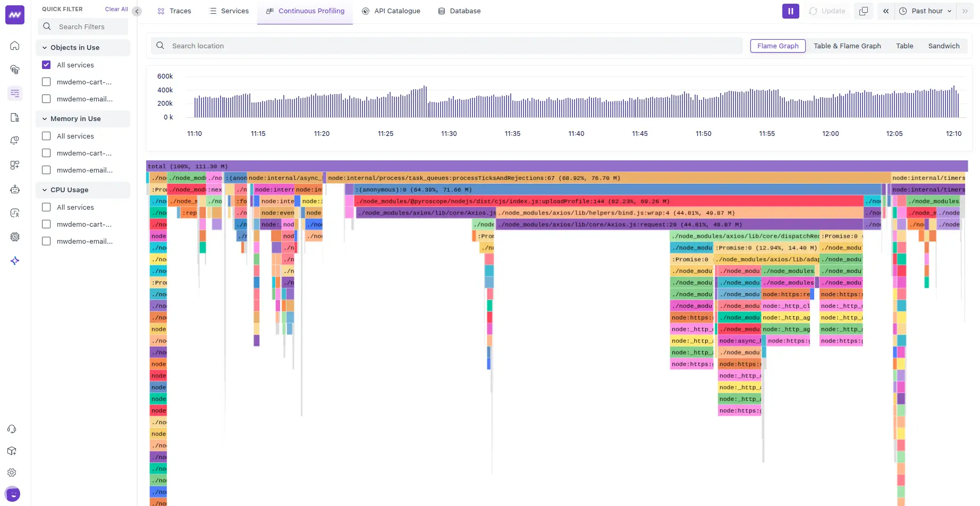Uncheck All services under Objects in Use
The image size is (980, 506).
tap(46, 65)
